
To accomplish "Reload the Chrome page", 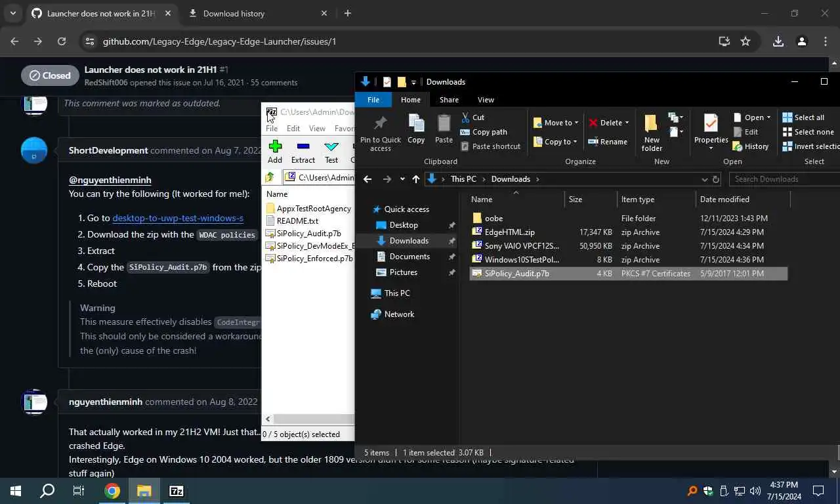I will coord(62,41).
